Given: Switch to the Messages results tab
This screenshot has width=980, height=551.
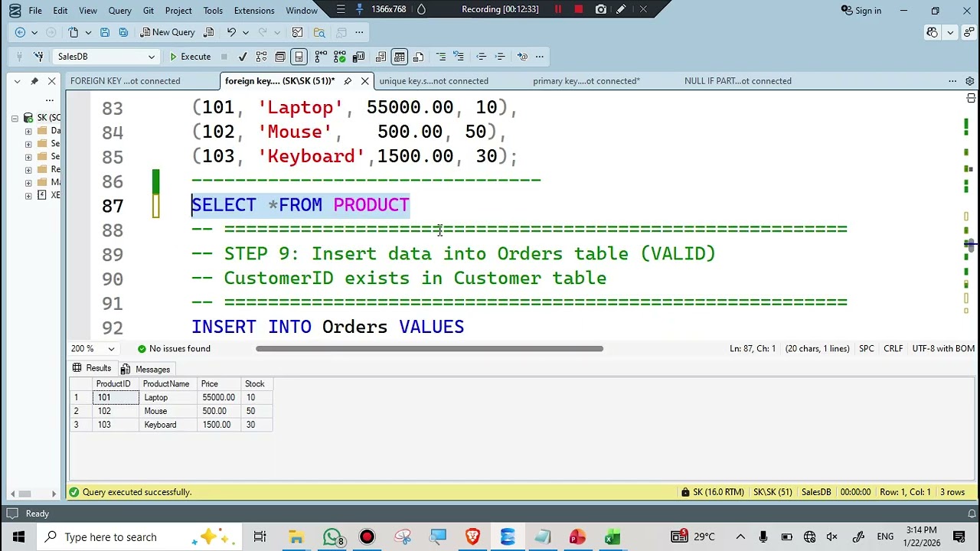Looking at the screenshot, I should coord(145,370).
